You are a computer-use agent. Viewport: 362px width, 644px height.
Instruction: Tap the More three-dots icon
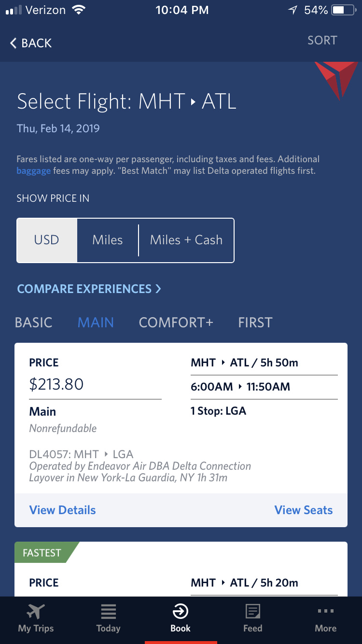tap(326, 612)
